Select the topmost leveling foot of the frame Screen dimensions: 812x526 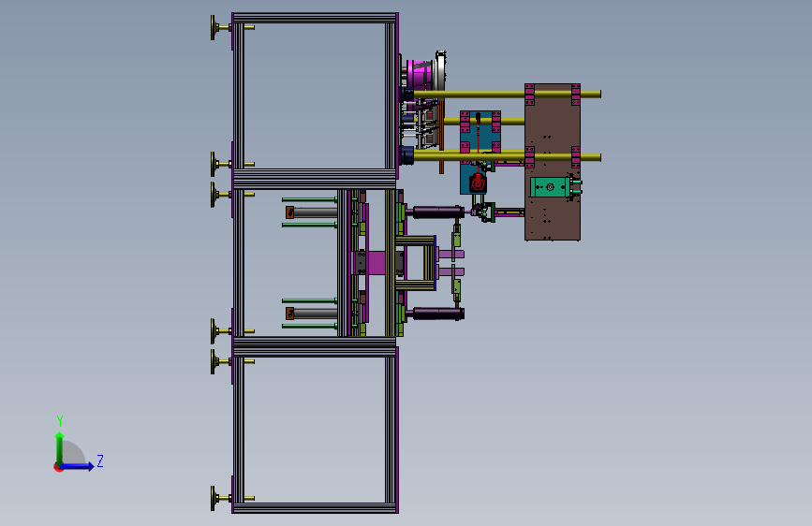point(220,27)
